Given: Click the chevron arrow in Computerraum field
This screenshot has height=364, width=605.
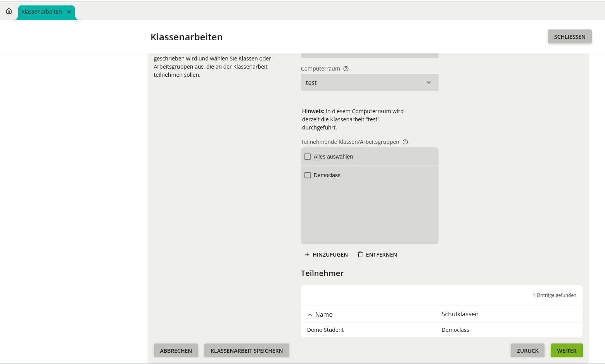Looking at the screenshot, I should [429, 83].
